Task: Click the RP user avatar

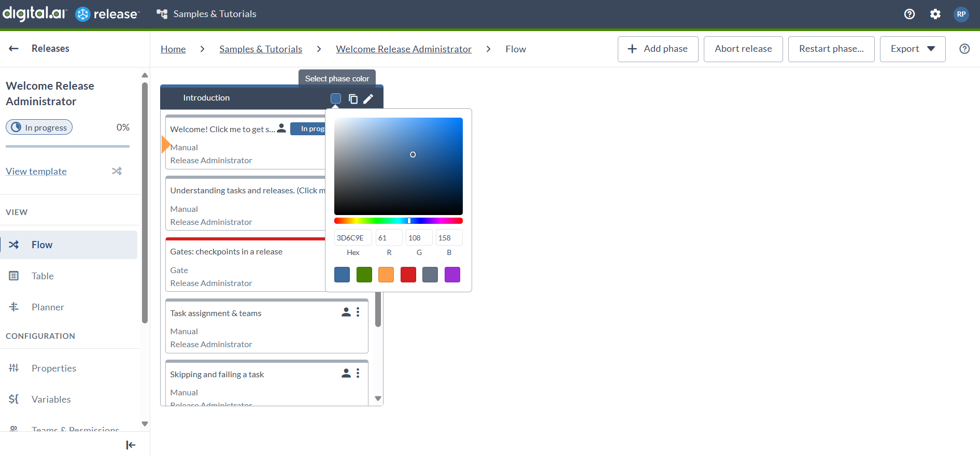Action: pos(961,14)
